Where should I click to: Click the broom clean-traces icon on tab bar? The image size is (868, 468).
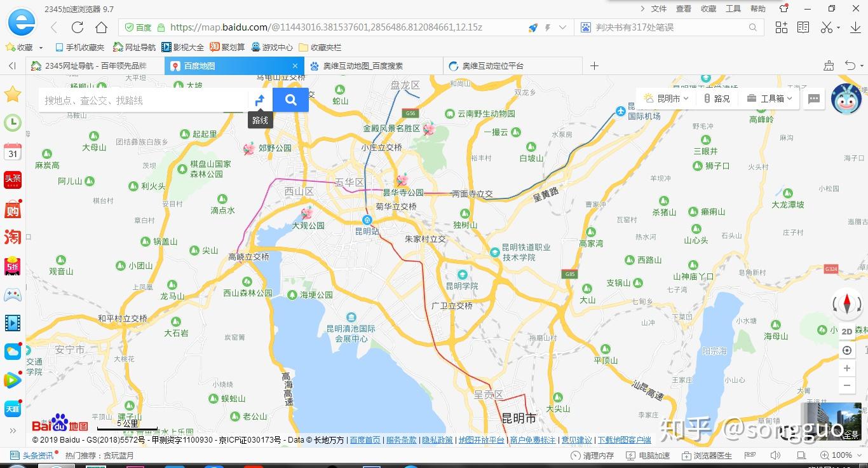click(829, 65)
